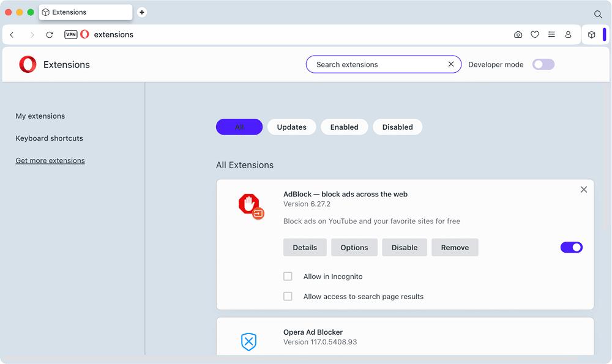Image resolution: width=612 pixels, height=364 pixels.
Task: Remove the AdBlock extension
Action: tap(455, 248)
